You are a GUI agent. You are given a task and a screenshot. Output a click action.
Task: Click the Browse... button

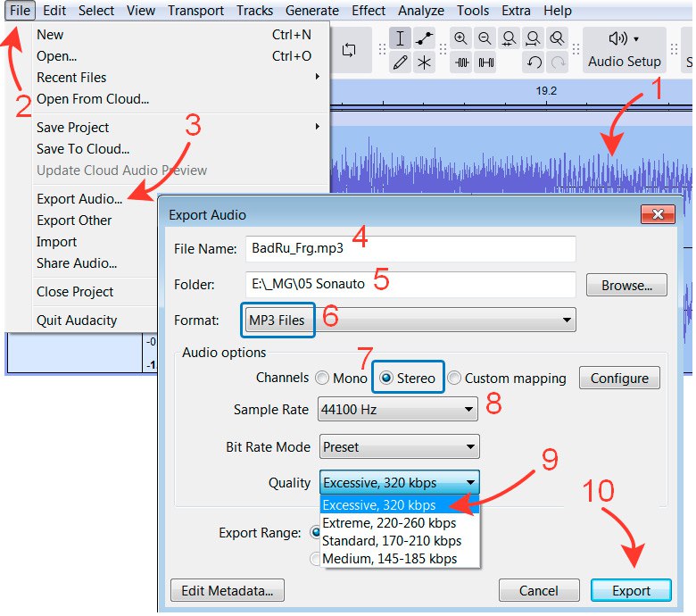pos(626,285)
